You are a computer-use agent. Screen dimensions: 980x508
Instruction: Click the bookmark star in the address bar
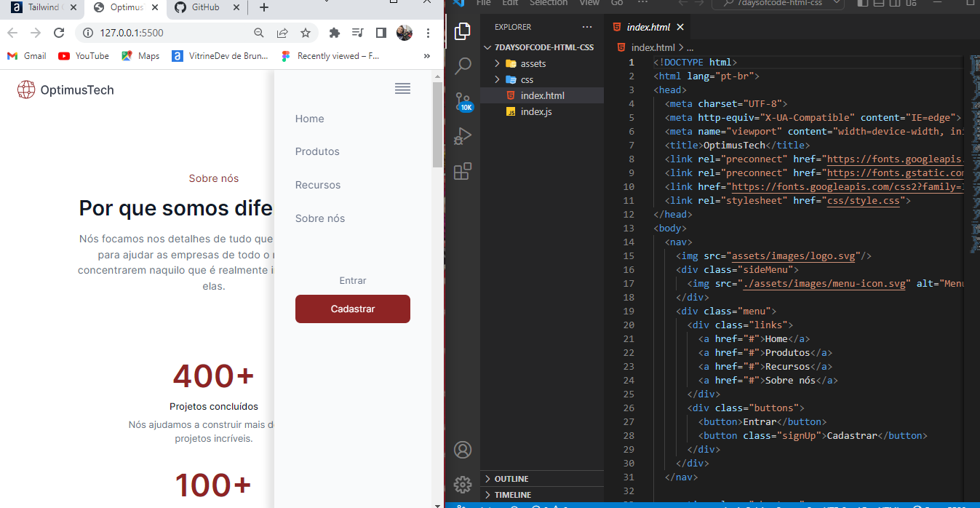(x=306, y=32)
